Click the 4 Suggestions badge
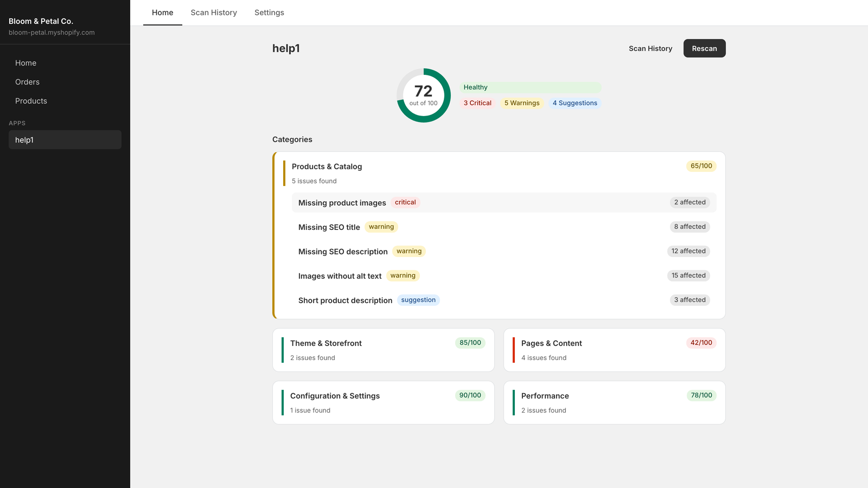The width and height of the screenshot is (868, 488). [x=575, y=103]
